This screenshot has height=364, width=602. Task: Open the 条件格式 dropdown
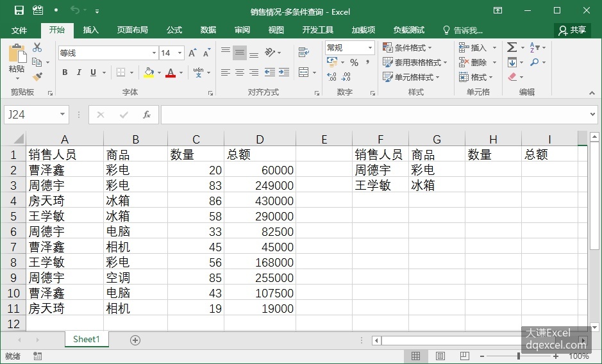click(407, 47)
